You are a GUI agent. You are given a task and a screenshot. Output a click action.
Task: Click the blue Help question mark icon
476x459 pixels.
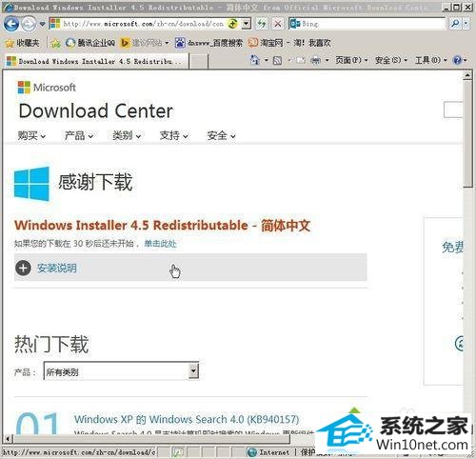click(457, 60)
